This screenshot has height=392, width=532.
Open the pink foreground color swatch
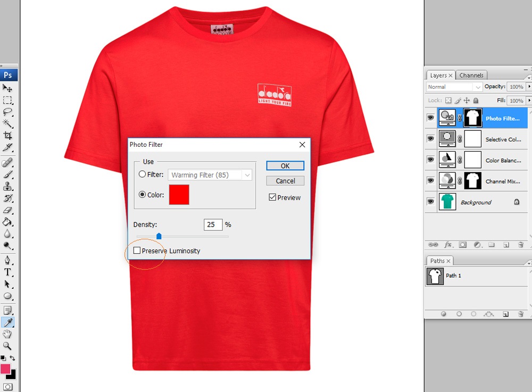point(5,369)
